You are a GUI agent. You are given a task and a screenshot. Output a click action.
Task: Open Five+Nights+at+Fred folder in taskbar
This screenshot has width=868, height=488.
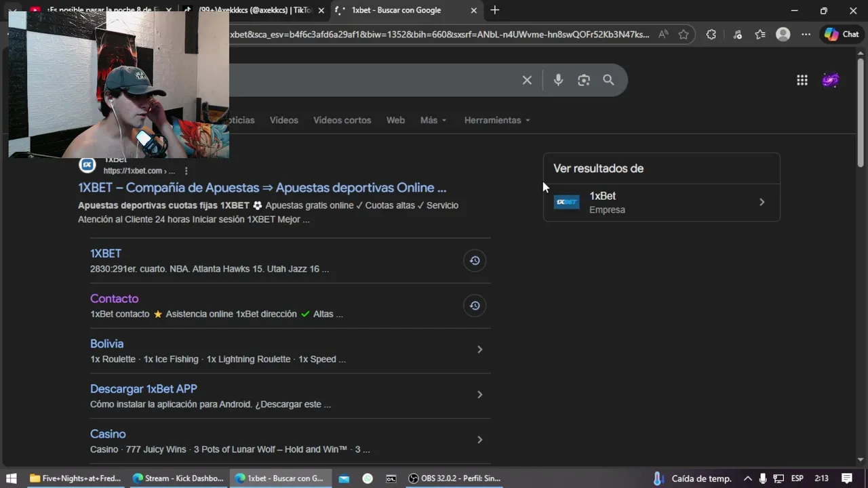[75, 478]
